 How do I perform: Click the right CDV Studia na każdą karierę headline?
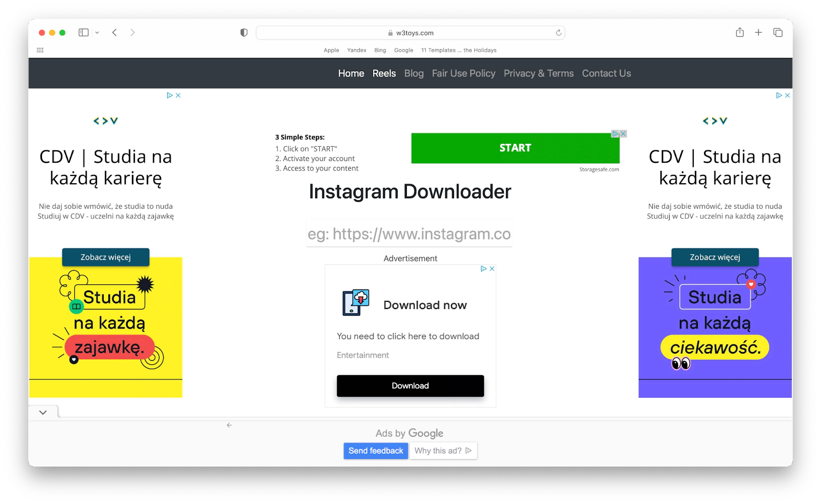tap(715, 167)
